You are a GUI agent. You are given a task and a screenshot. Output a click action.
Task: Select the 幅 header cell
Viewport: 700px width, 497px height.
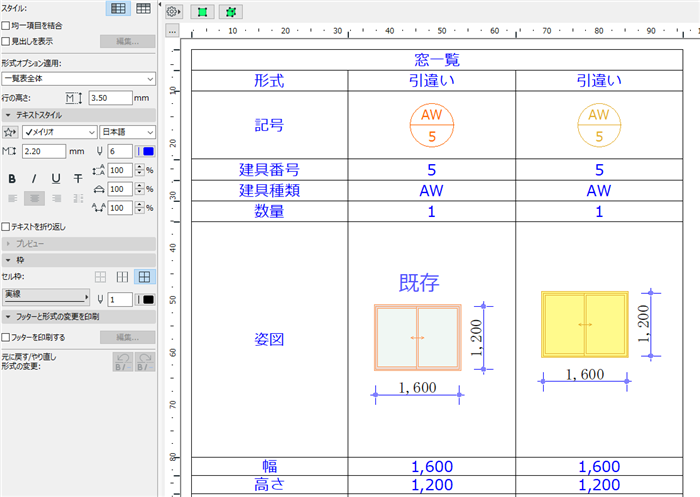pyautogui.click(x=270, y=467)
